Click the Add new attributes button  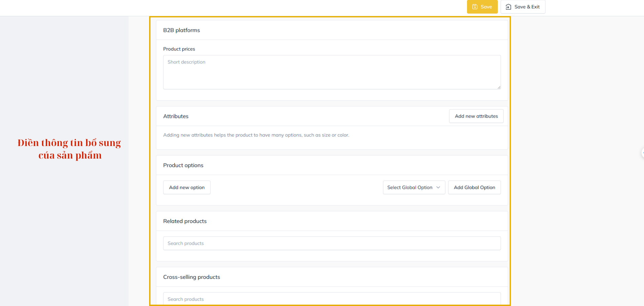point(476,116)
